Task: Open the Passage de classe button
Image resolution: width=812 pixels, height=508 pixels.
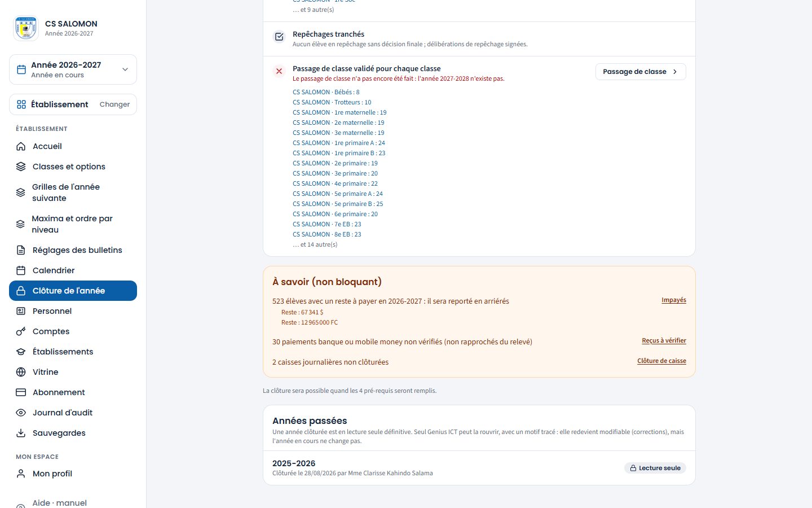Action: tap(641, 72)
